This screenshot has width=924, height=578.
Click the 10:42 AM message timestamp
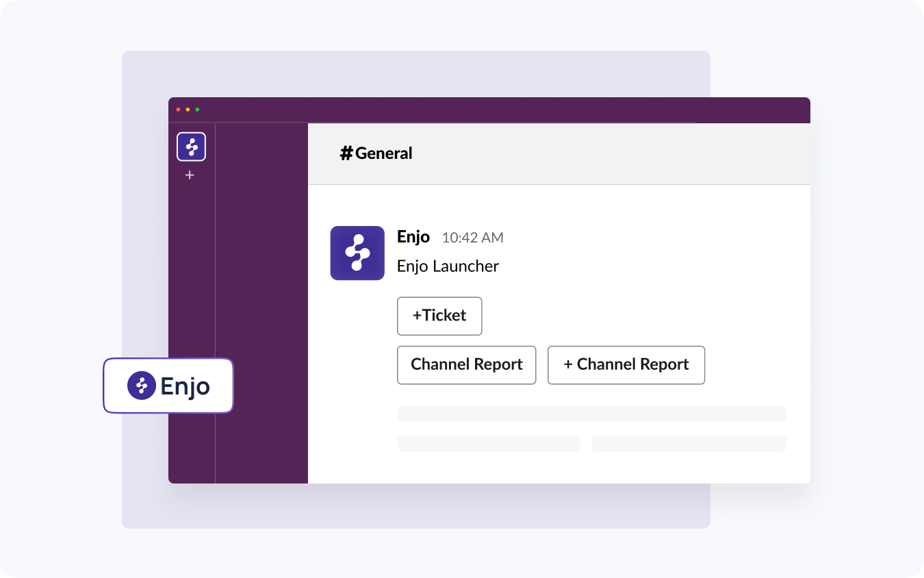click(x=473, y=238)
